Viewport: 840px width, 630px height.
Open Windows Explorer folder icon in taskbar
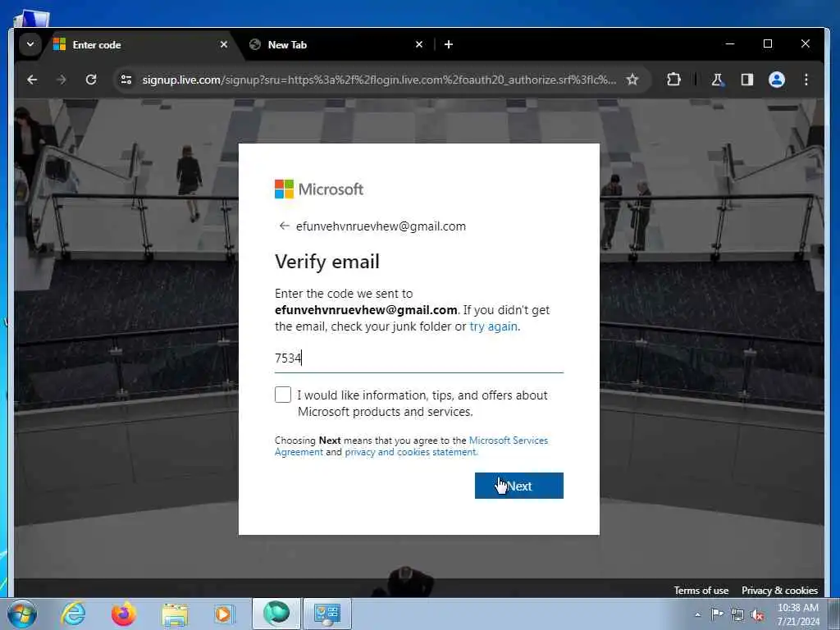(175, 614)
